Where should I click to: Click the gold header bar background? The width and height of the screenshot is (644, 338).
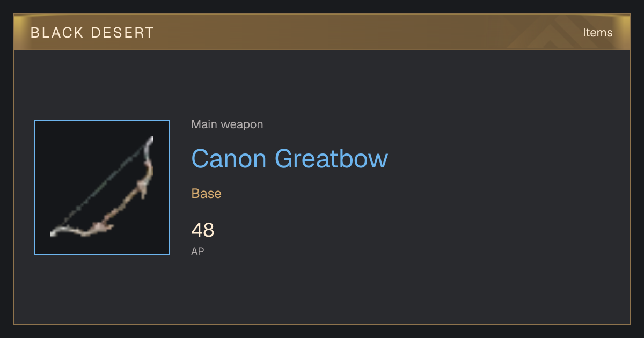click(322, 33)
